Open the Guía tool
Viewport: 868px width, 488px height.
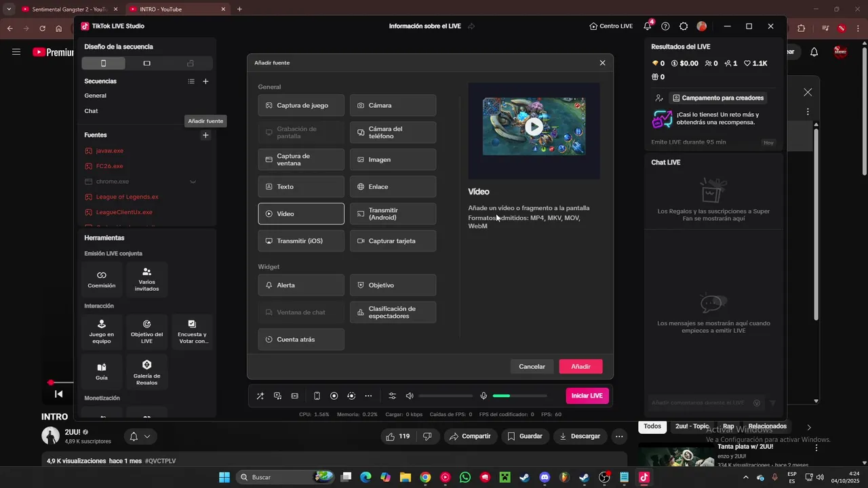(102, 371)
